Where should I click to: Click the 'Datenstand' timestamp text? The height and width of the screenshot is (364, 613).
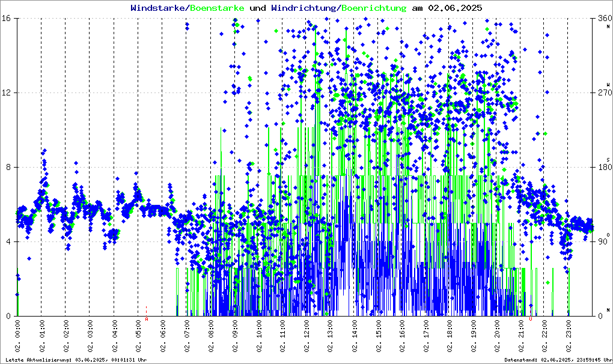[558, 360]
